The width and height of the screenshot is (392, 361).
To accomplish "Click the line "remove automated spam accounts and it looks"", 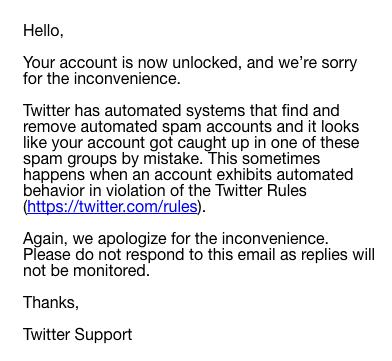I will 191,127.
